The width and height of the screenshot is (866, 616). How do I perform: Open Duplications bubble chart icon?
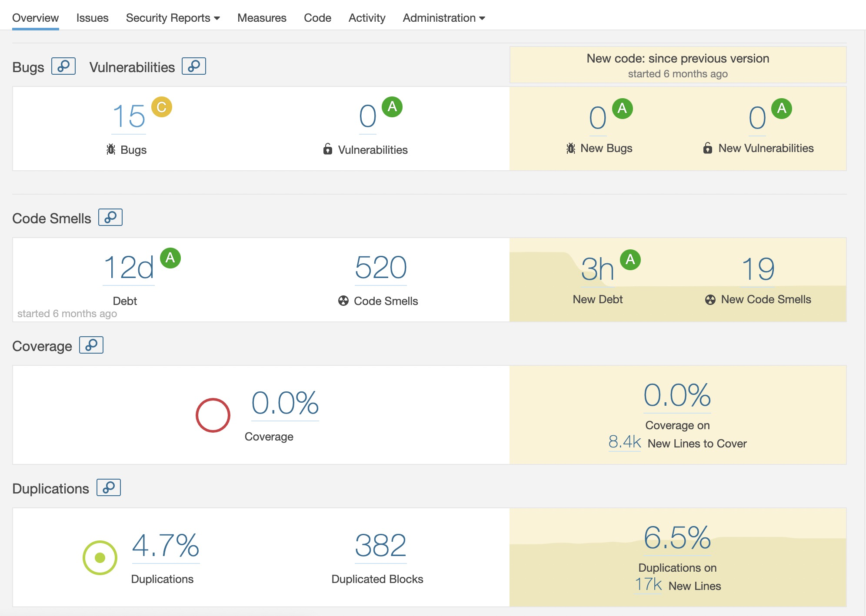(x=109, y=487)
